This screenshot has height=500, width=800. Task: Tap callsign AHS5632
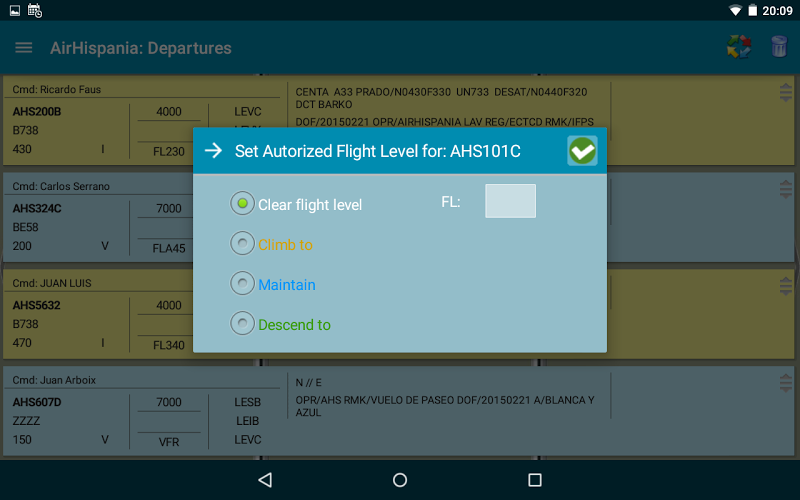[36, 306]
